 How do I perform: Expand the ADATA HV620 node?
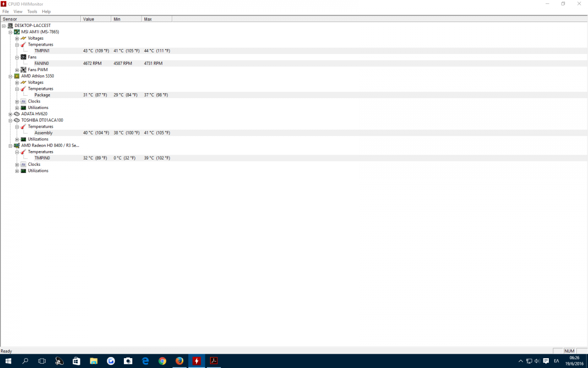tap(10, 114)
